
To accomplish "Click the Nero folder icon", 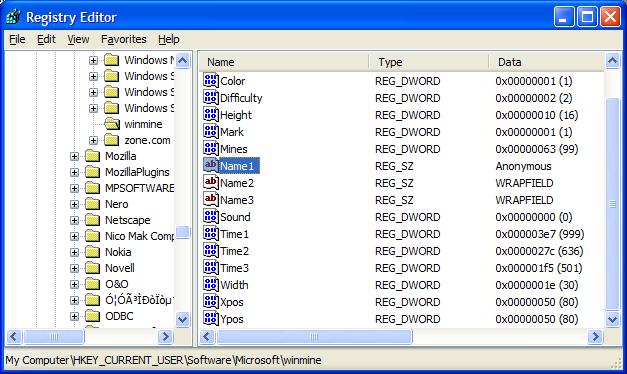I will [x=93, y=204].
